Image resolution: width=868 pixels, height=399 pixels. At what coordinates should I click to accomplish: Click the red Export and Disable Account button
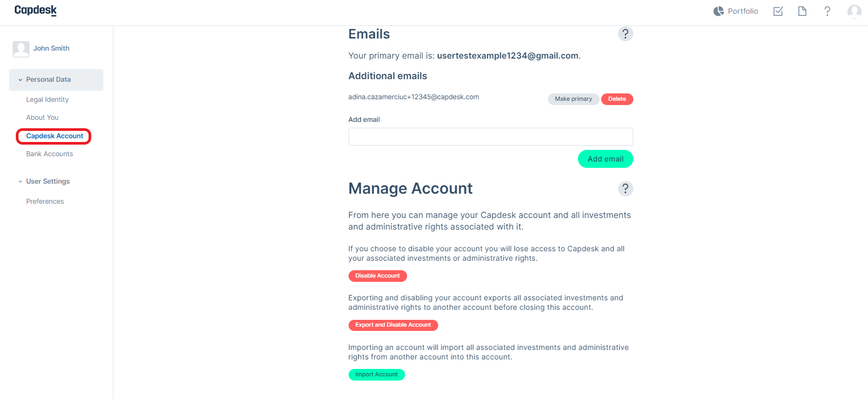393,325
